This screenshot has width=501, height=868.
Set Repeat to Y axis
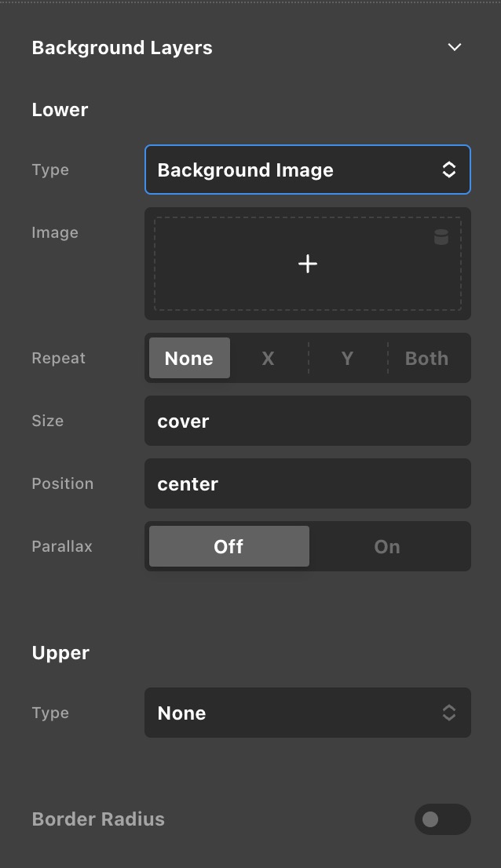[347, 358]
